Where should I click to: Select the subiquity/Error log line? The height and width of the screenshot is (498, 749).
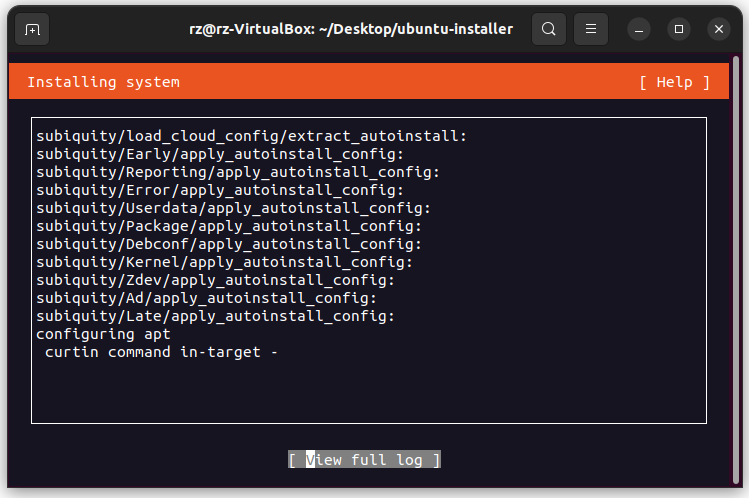coord(219,190)
